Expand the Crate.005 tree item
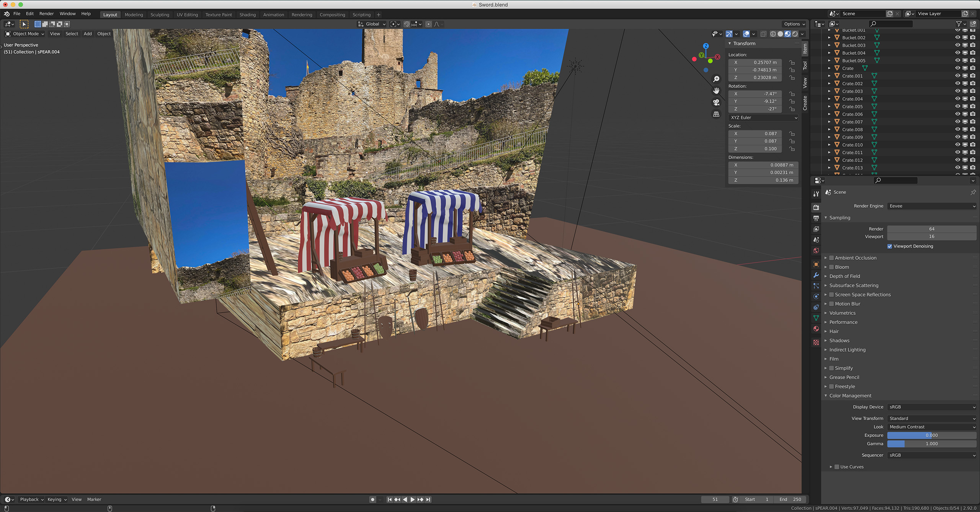The height and width of the screenshot is (512, 980). tap(829, 106)
